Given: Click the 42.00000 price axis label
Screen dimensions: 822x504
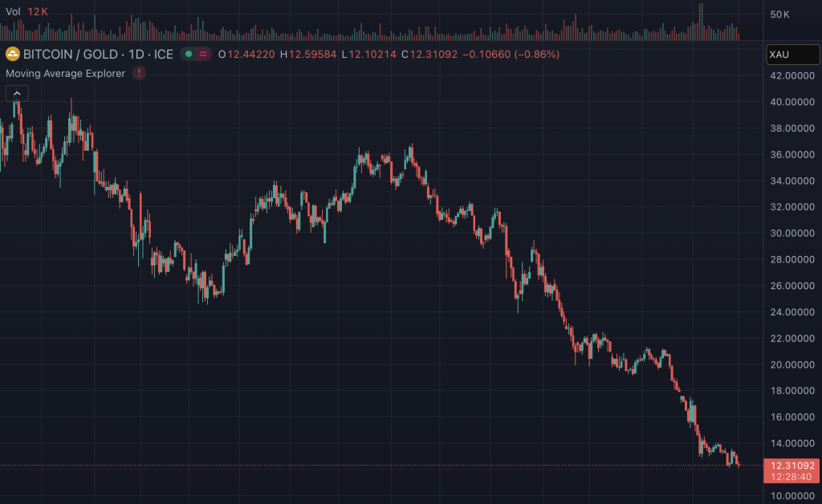Looking at the screenshot, I should pos(792,76).
